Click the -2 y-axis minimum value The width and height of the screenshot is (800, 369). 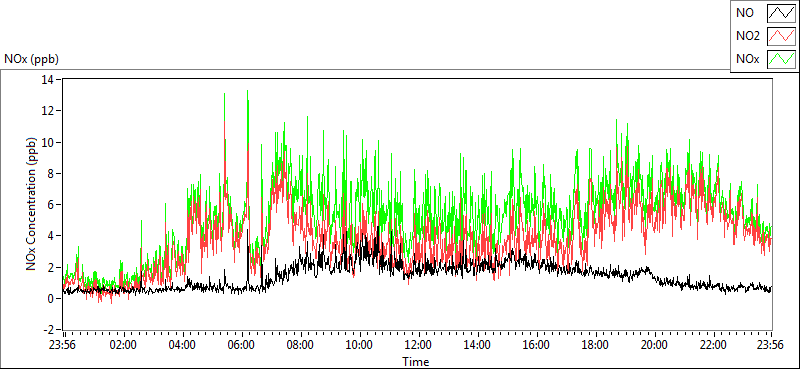tap(50, 330)
